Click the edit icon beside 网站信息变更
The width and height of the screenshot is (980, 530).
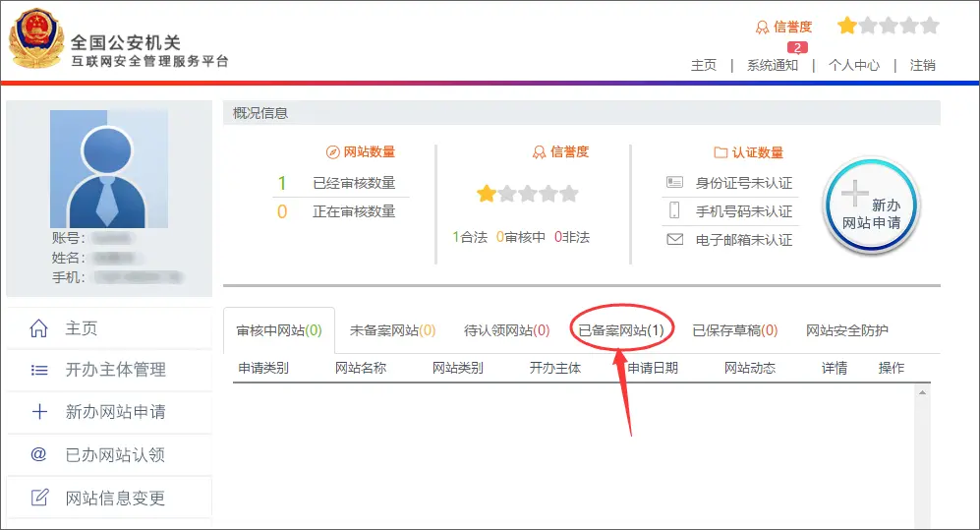tap(39, 498)
